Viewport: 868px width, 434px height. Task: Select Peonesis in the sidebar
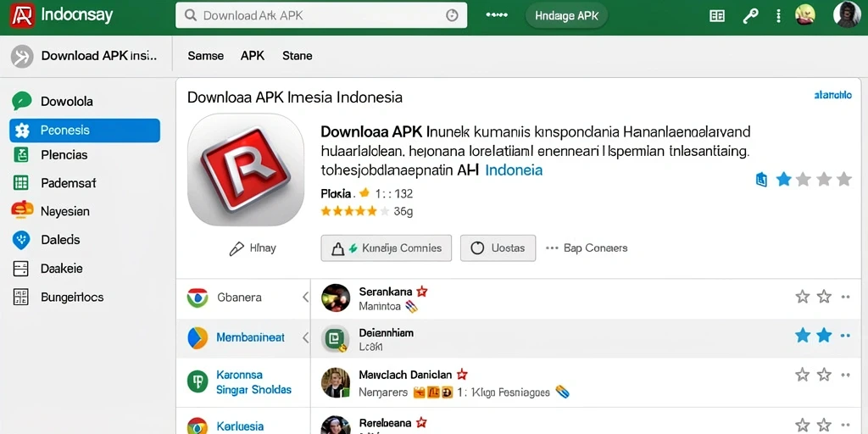pos(85,131)
